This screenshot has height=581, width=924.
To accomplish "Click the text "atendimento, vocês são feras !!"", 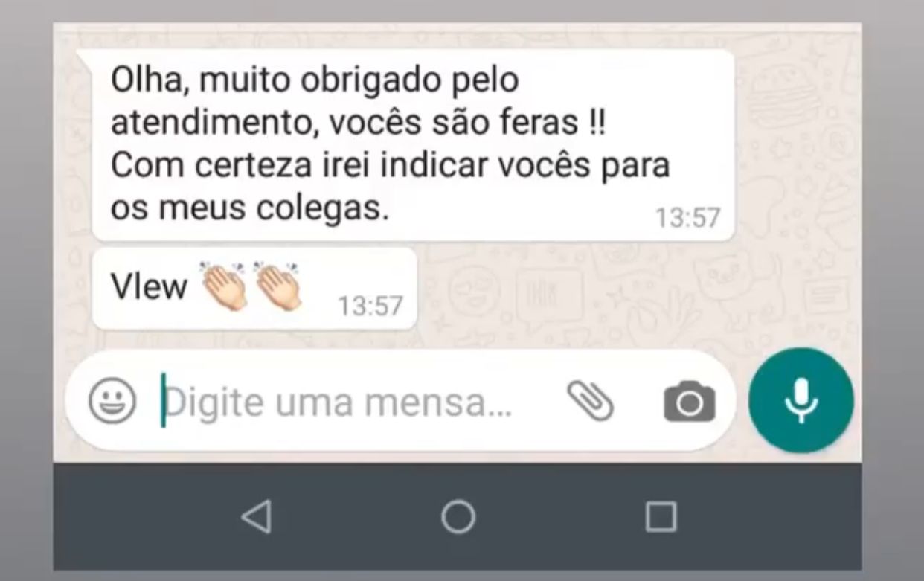I will (x=358, y=123).
